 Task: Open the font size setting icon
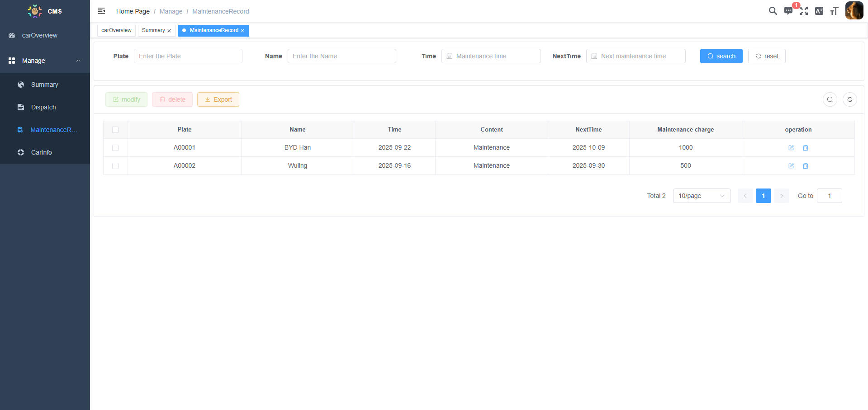[834, 11]
